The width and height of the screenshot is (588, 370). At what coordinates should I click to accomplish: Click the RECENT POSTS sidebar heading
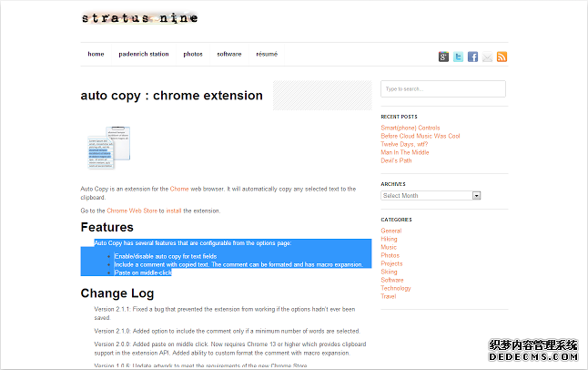coord(399,117)
